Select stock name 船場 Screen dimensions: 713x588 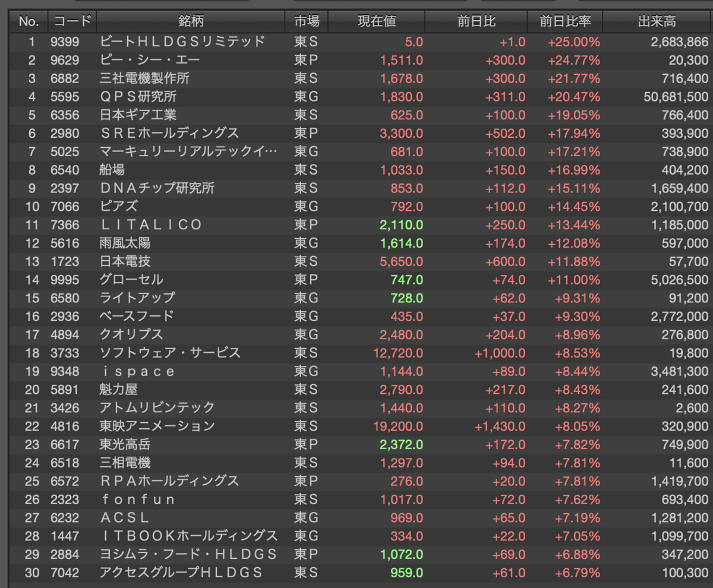pos(112,170)
